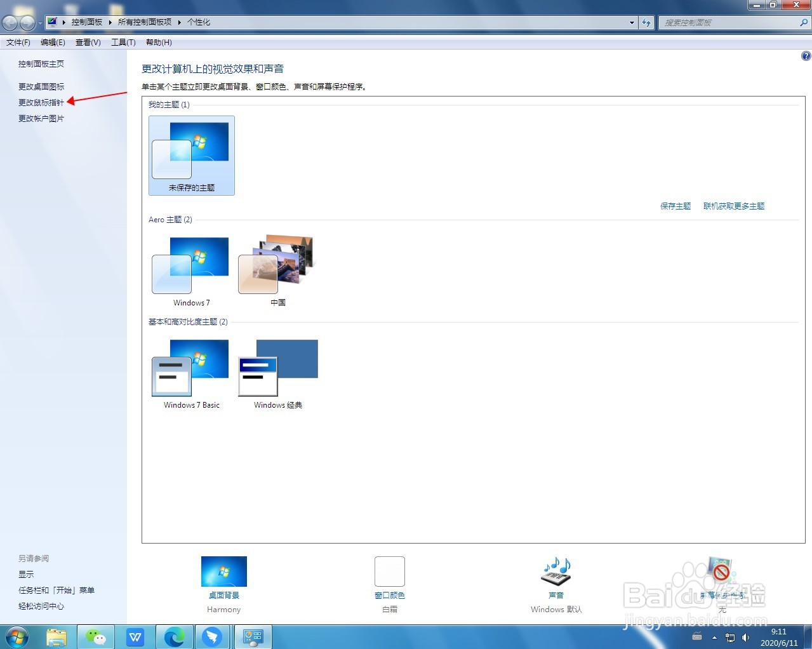Open the 桌面背景 Harmony settings icon
The width and height of the screenshot is (812, 649).
(x=223, y=572)
